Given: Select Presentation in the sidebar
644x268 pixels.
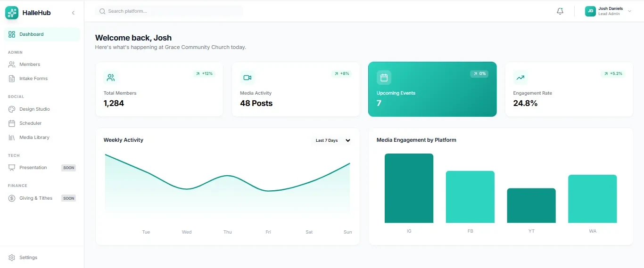Looking at the screenshot, I should [42, 168].
